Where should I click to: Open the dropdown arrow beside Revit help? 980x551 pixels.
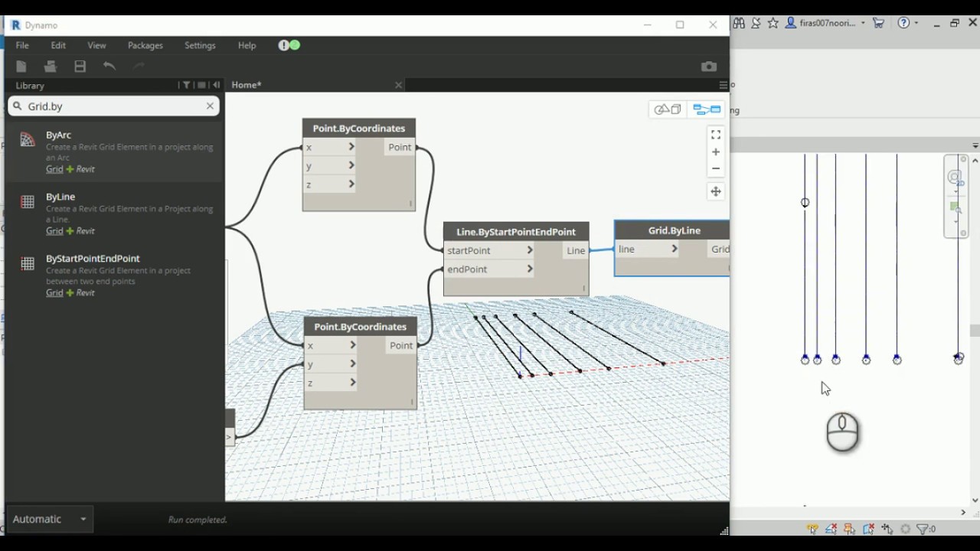click(x=916, y=24)
